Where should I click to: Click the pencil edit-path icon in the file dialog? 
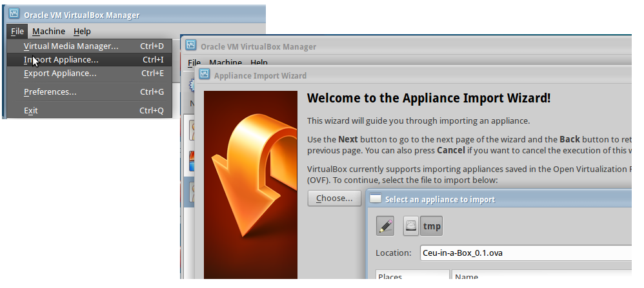point(385,226)
